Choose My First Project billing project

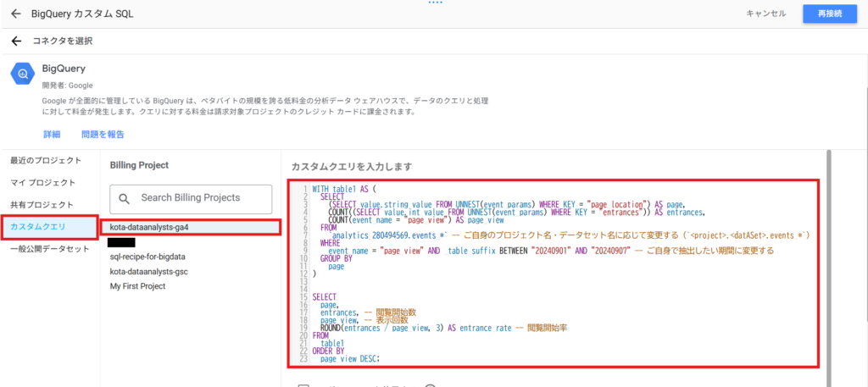(137, 286)
